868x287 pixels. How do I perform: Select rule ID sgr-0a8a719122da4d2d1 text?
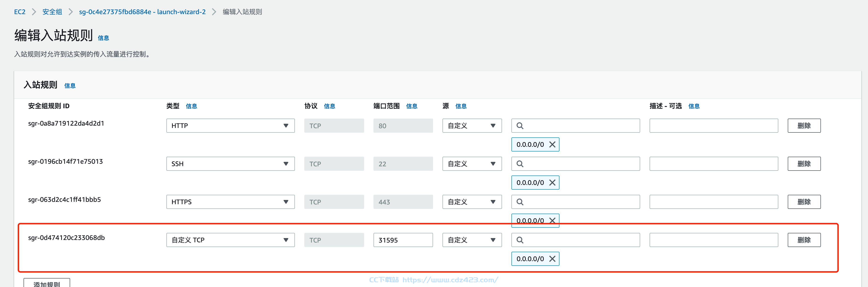point(66,123)
